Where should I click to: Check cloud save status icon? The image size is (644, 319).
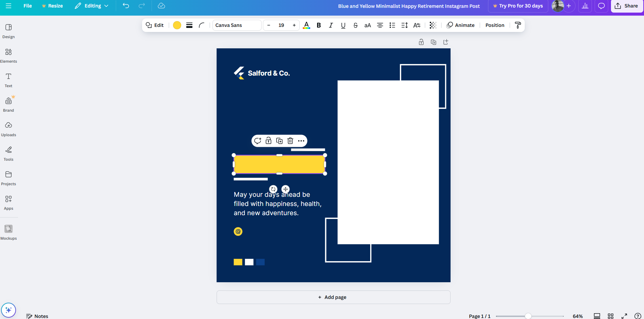(x=161, y=6)
